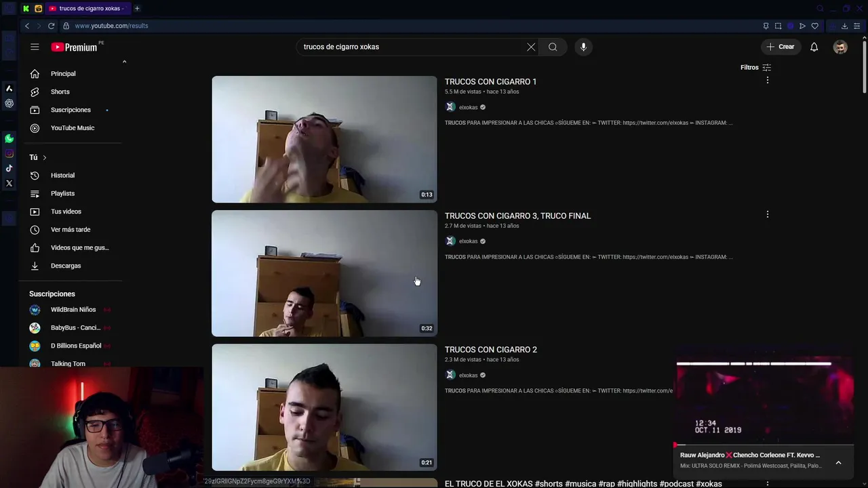This screenshot has height=488, width=868.
Task: Clear the search box with the X icon
Action: [531, 47]
